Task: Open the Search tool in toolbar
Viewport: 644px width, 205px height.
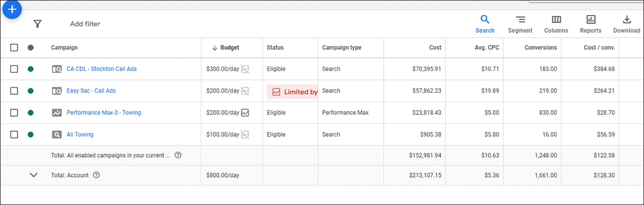Action: [x=485, y=24]
